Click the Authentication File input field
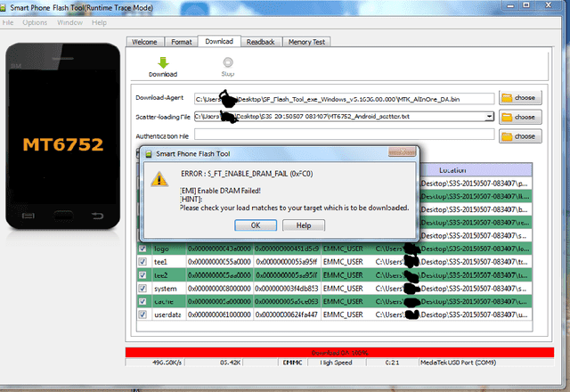The image size is (570, 392). tap(345, 135)
